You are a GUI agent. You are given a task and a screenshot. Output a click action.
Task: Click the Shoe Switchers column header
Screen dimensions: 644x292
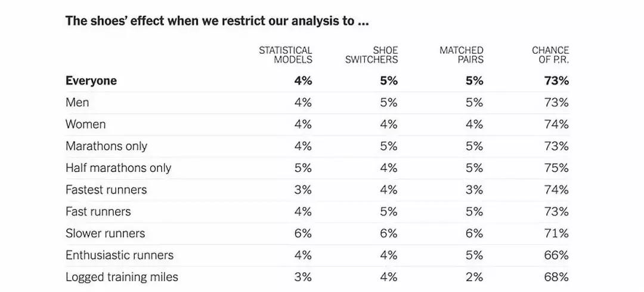pos(371,55)
